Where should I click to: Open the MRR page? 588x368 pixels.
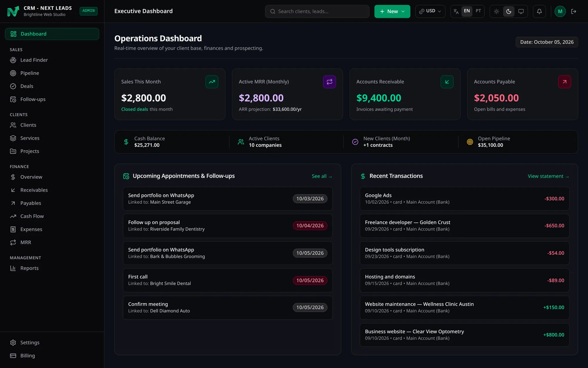pyautogui.click(x=52, y=243)
